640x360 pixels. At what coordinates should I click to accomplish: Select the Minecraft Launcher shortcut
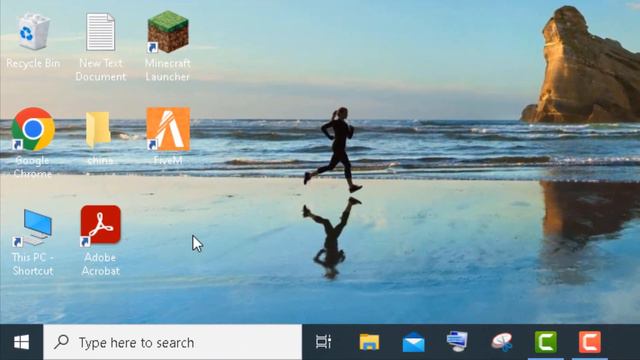168,32
